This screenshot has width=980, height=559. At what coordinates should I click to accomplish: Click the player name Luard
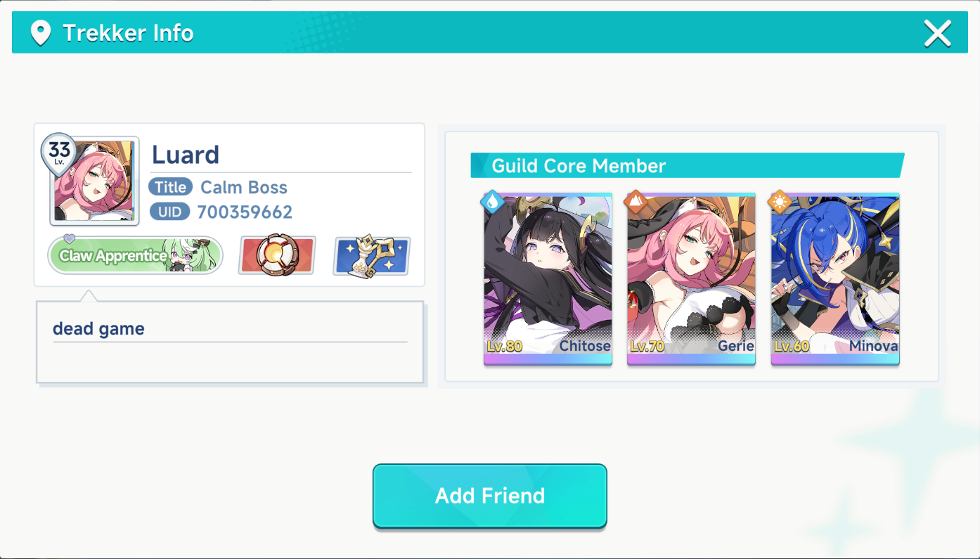pos(186,155)
